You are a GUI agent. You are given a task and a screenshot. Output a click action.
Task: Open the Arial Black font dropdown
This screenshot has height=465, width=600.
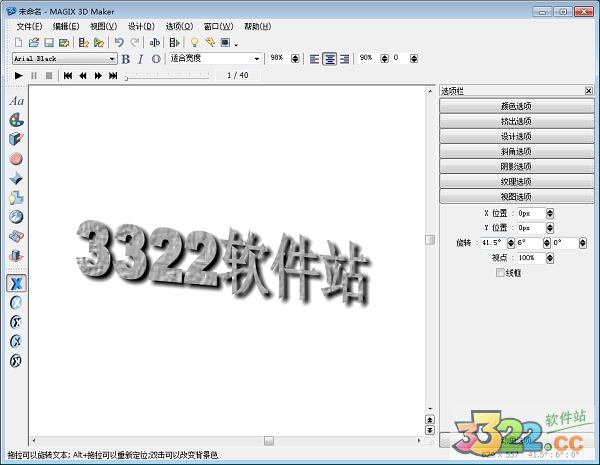pos(112,59)
